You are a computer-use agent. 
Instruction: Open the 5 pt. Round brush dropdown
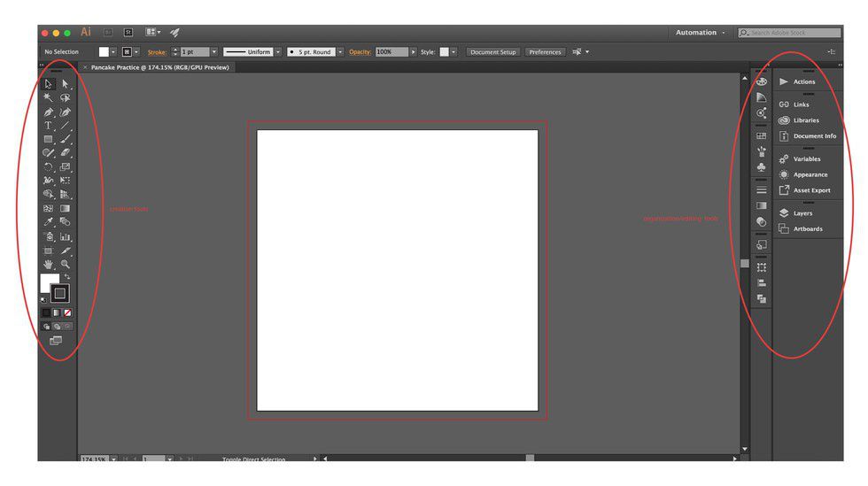coord(340,52)
